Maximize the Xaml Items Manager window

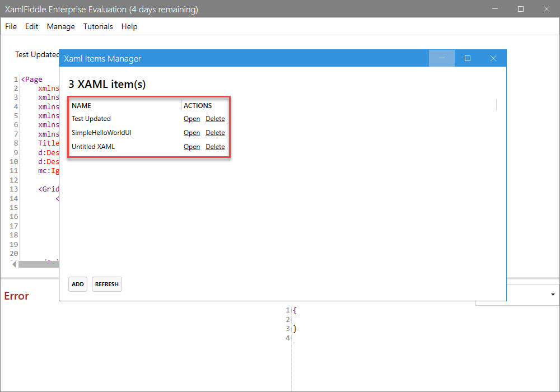coord(468,58)
